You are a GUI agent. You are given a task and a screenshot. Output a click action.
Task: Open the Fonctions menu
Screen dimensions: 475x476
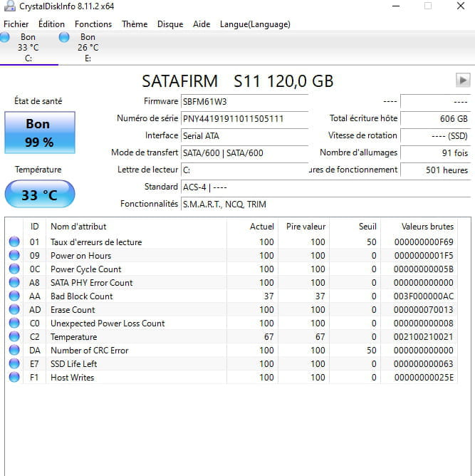pyautogui.click(x=93, y=24)
